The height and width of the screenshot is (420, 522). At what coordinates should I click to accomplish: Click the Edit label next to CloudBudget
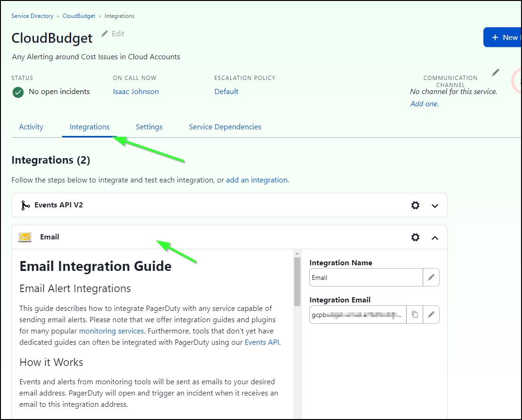point(118,33)
